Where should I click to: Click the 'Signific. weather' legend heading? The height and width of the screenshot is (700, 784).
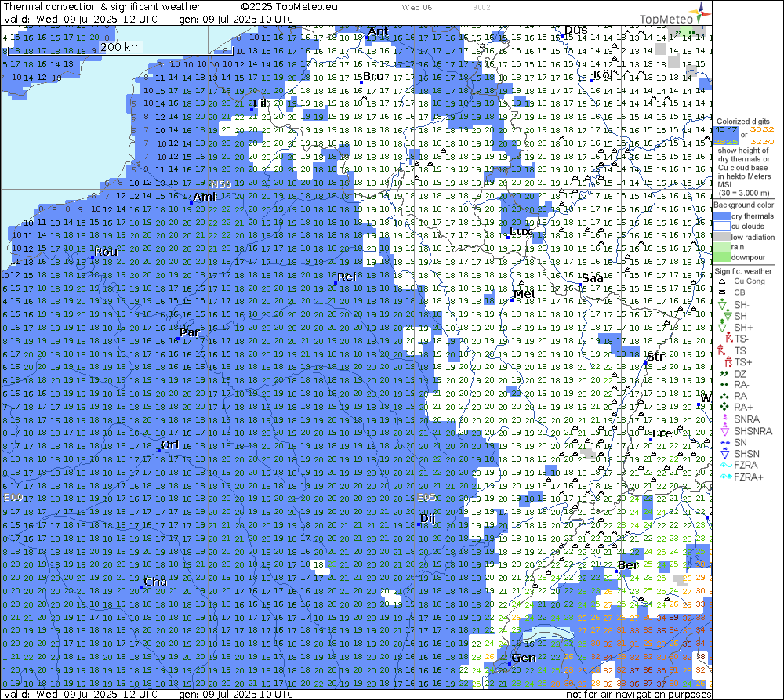pos(743,271)
